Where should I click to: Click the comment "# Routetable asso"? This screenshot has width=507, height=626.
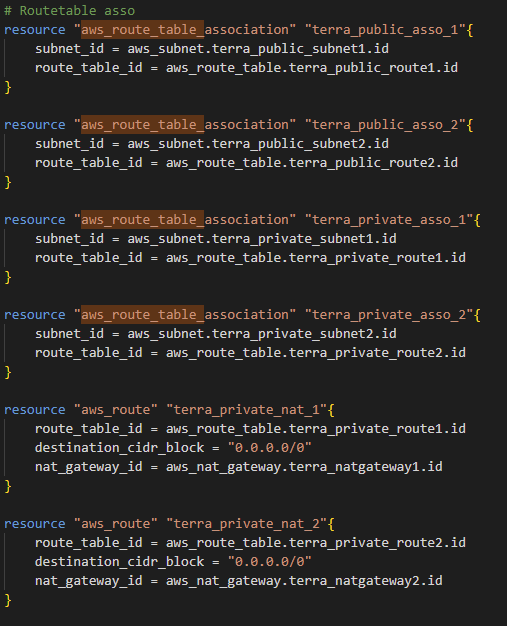[x=69, y=11]
